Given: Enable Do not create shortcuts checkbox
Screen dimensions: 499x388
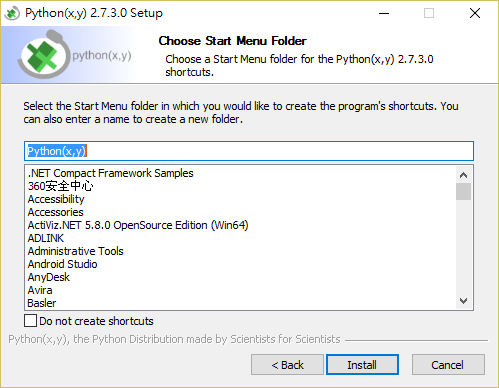Looking at the screenshot, I should click(x=30, y=321).
